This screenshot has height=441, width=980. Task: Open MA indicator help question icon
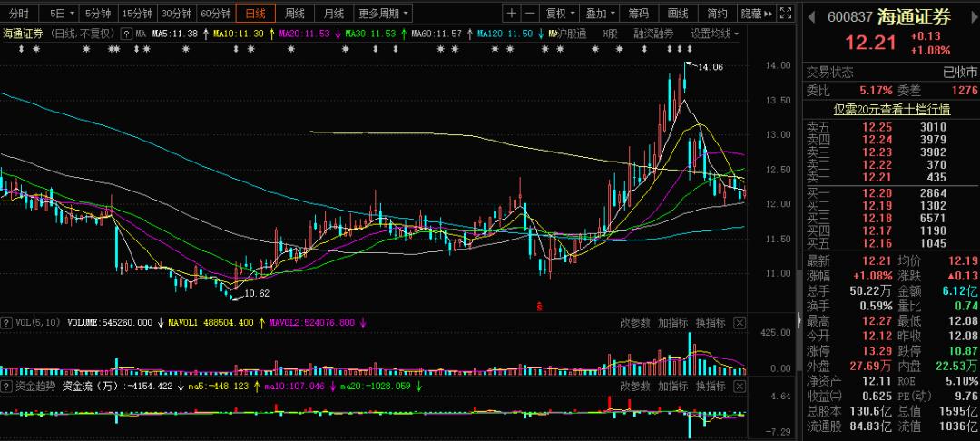point(127,34)
